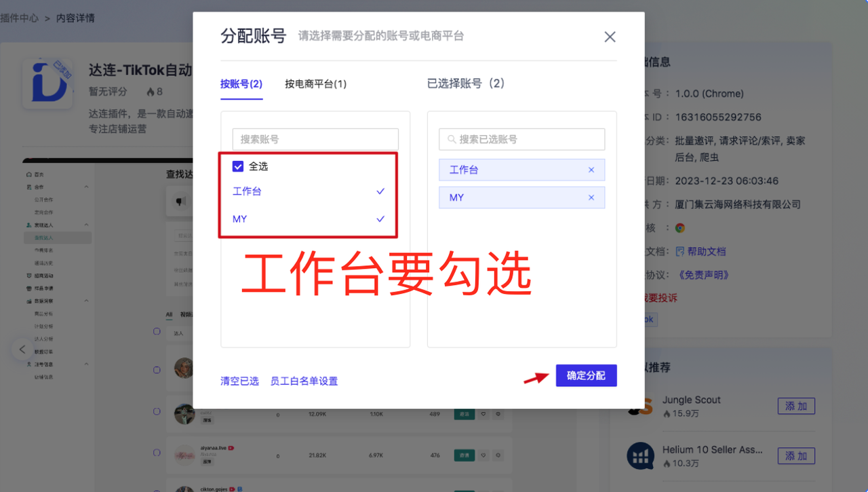Confirm with the 确定分配 button

[x=587, y=375]
